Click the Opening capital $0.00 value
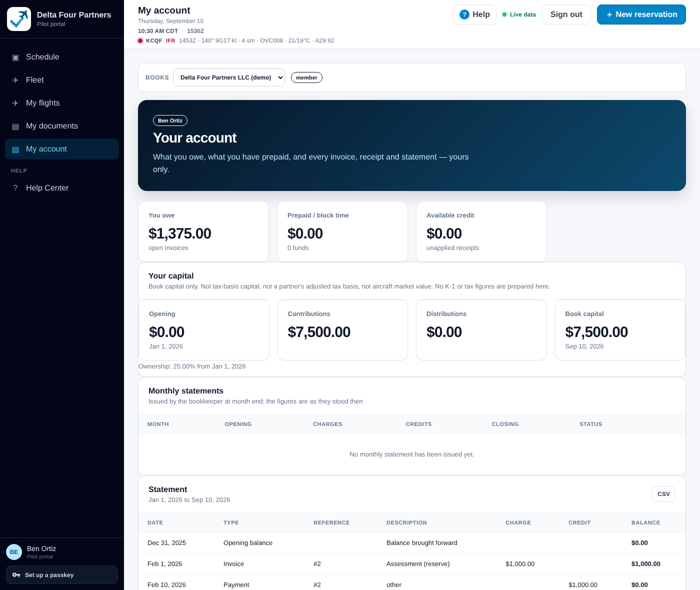 (x=166, y=332)
